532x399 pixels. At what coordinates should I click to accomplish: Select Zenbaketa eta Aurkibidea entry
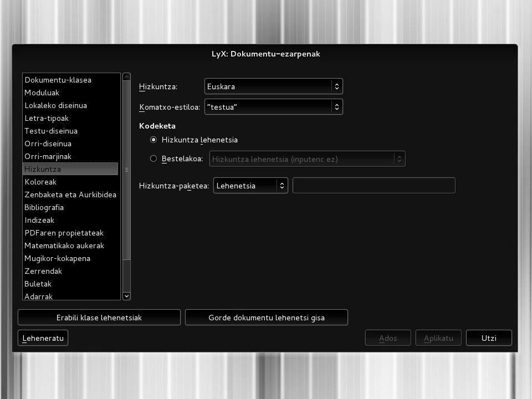pyautogui.click(x=70, y=195)
